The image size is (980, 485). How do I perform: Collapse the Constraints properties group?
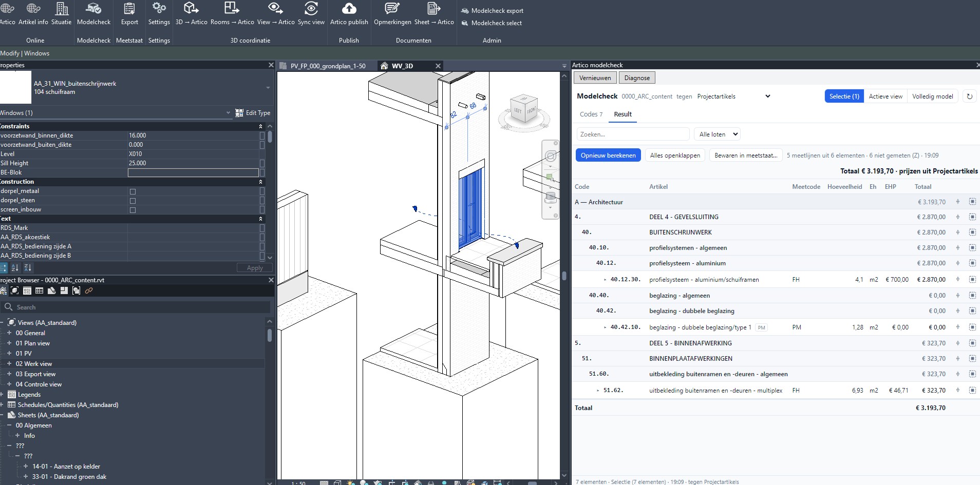click(x=260, y=126)
